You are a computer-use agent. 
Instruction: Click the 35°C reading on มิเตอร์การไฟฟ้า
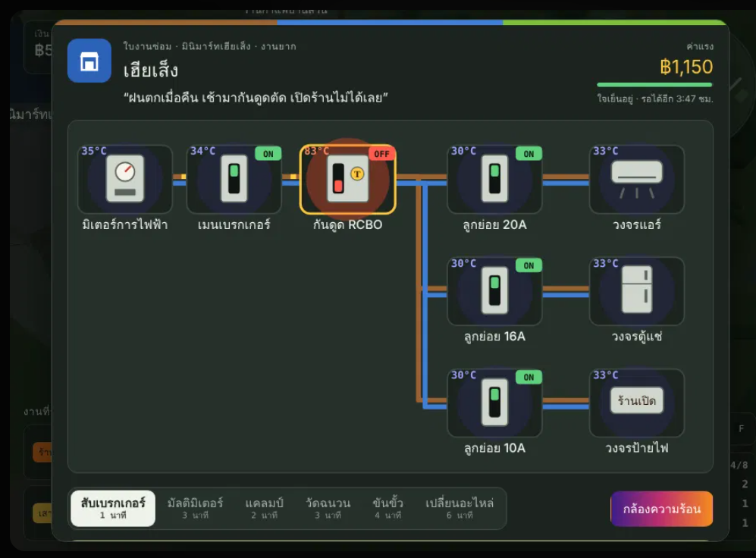click(94, 151)
